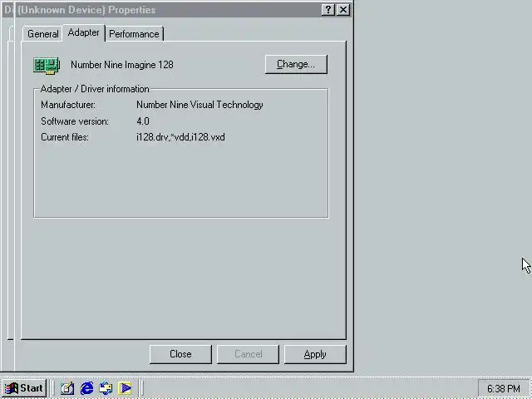Click the Manufacturer: label
This screenshot has width=532, height=399.
(x=68, y=105)
